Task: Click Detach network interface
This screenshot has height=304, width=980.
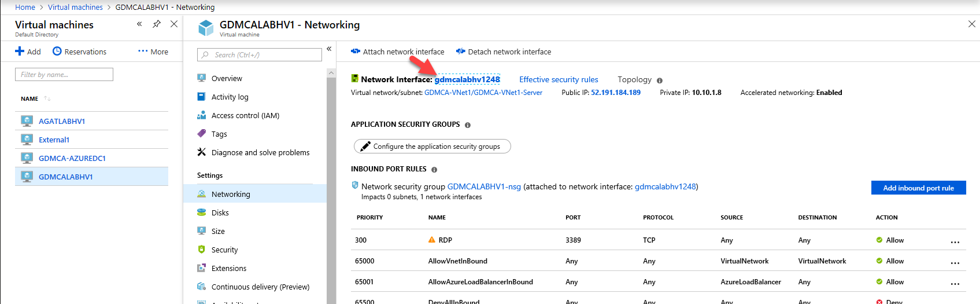Action: (x=504, y=52)
